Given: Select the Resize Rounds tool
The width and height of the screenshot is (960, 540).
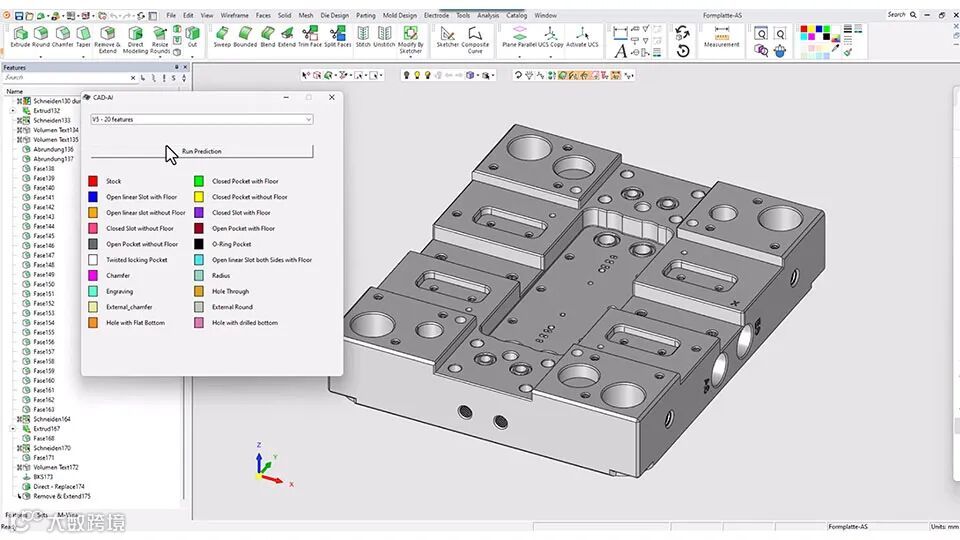Looking at the screenshot, I should tap(160, 40).
